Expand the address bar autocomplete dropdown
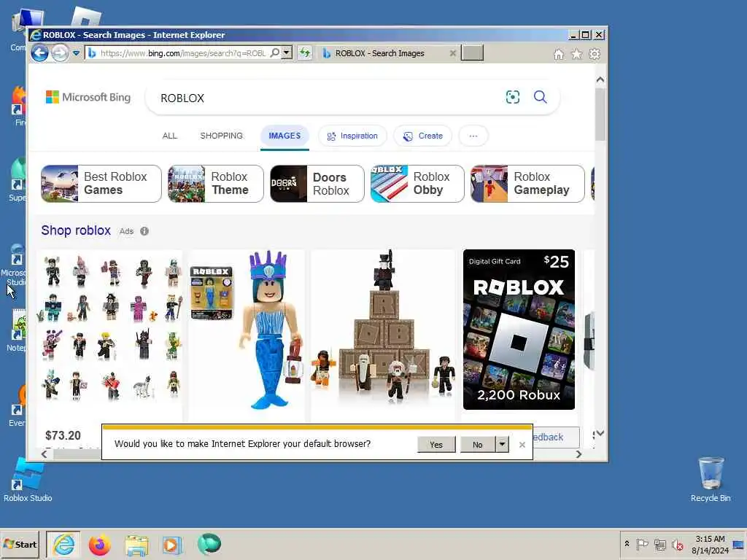The width and height of the screenshot is (747, 560). pos(286,52)
